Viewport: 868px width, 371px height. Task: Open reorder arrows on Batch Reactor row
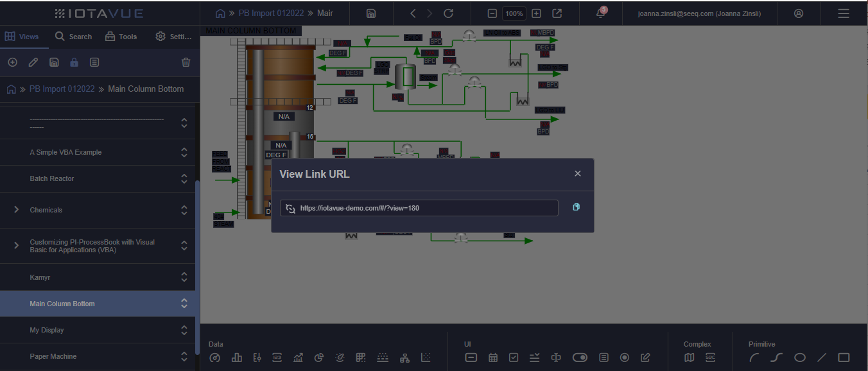184,178
